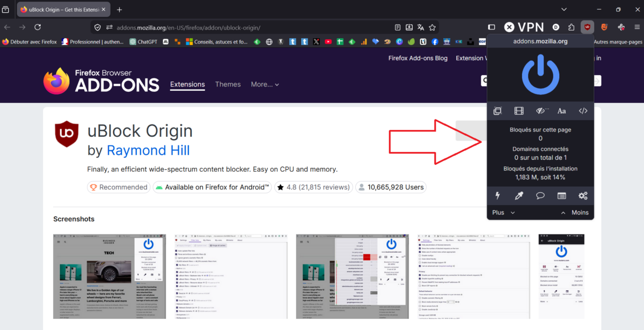The image size is (644, 330).
Task: Click the orange mask extension icon
Action: click(604, 27)
